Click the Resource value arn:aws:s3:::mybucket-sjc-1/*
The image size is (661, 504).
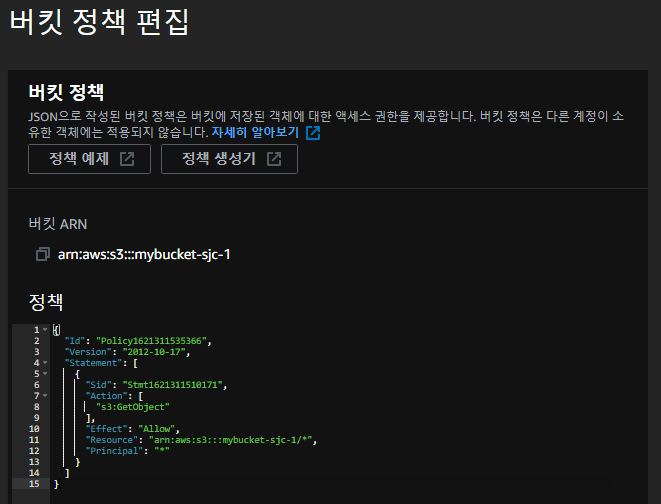(x=231, y=440)
